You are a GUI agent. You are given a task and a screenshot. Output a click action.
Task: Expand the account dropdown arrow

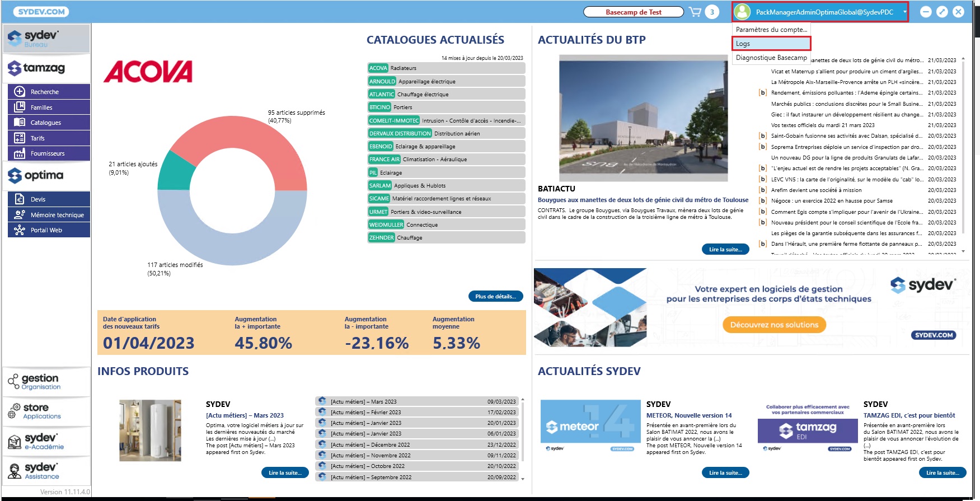point(904,12)
